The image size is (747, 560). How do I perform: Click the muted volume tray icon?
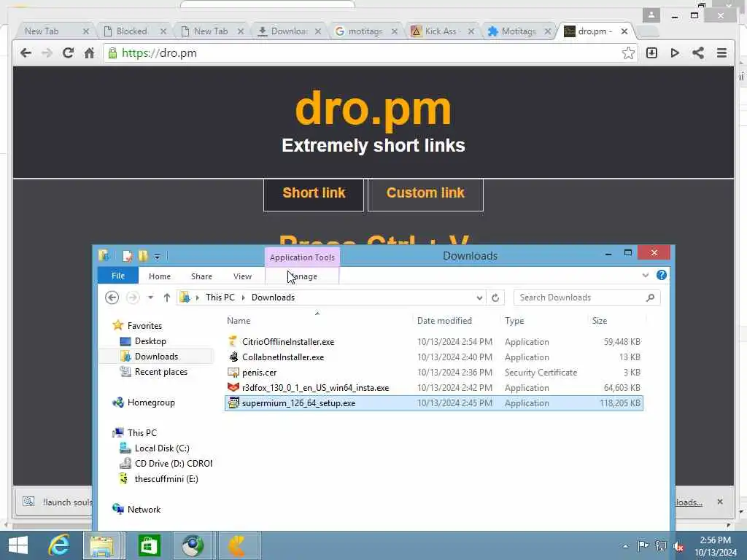(x=678, y=546)
